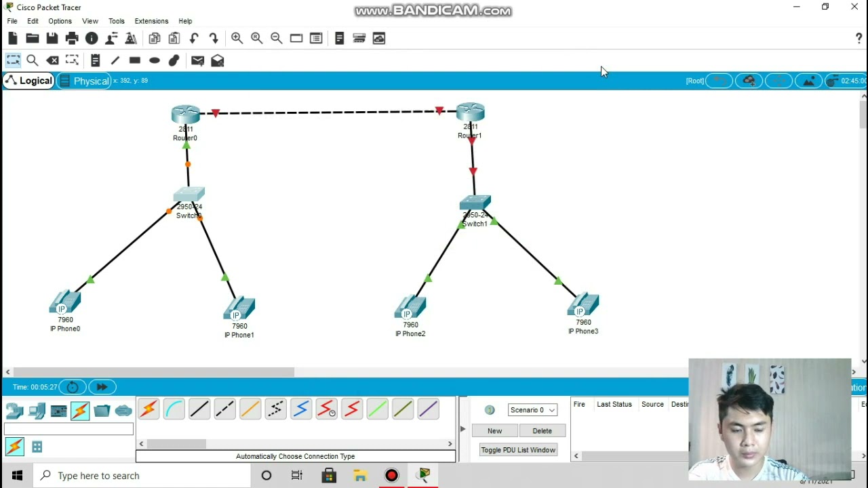Create a new network file
868x488 pixels.
tap(13, 39)
